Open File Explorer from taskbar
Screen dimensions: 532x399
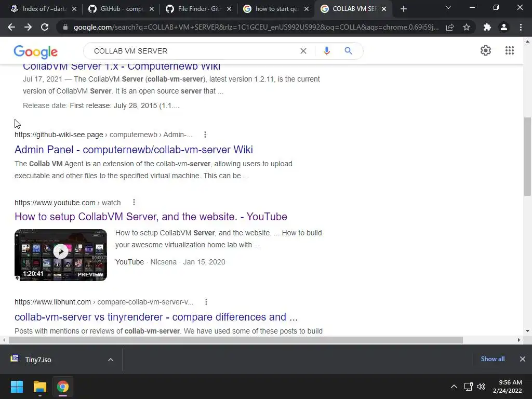[x=39, y=387]
